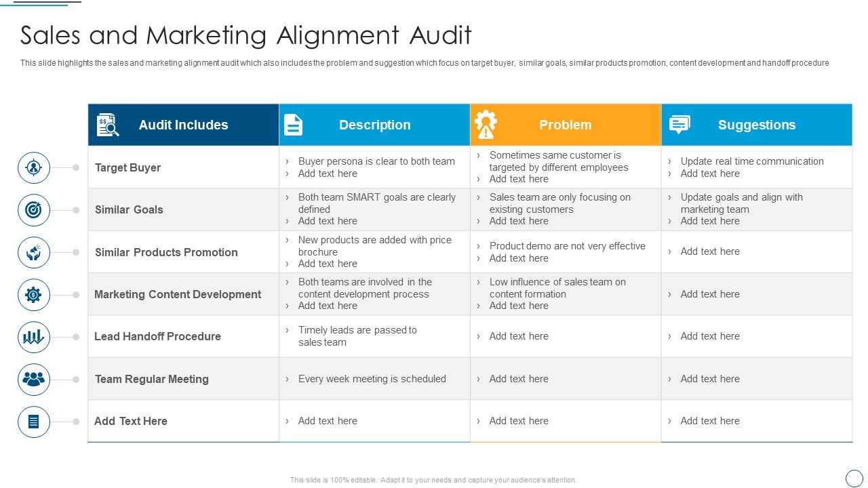The height and width of the screenshot is (488, 868).
Task: Select the slide subtitle description paragraph
Action: pos(425,63)
